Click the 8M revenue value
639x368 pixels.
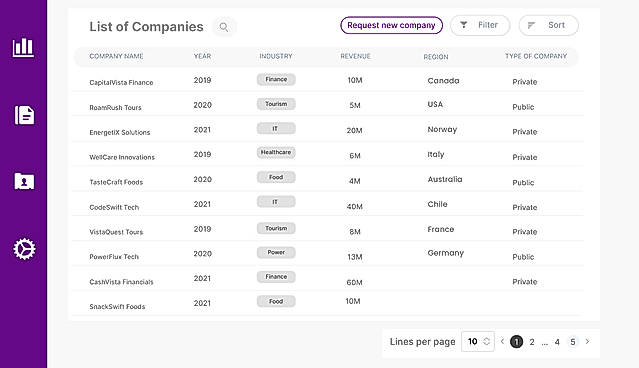pos(355,231)
